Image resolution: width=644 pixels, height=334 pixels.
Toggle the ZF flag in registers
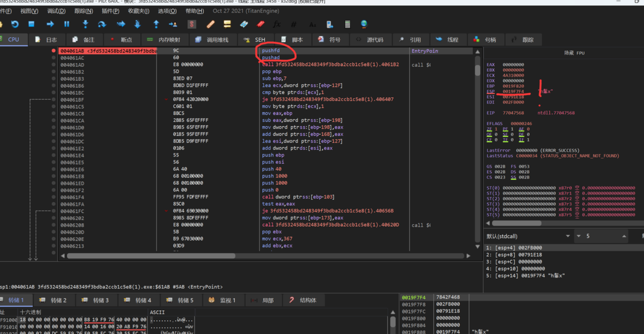point(489,129)
